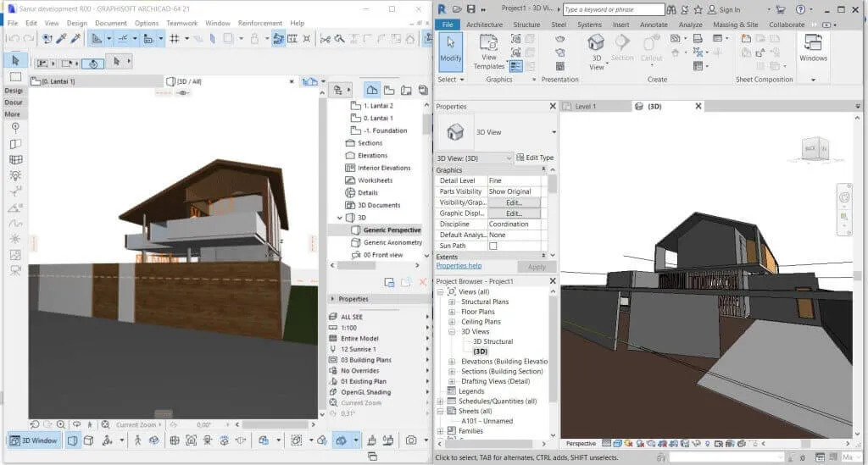Select 3D Structural view in Revit browser
This screenshot has width=868, height=465.
coord(492,341)
